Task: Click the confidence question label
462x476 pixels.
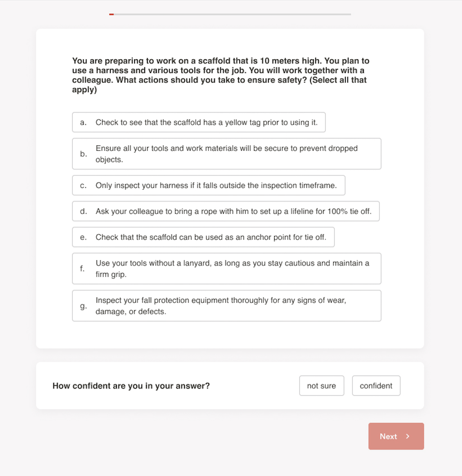Action: click(131, 386)
